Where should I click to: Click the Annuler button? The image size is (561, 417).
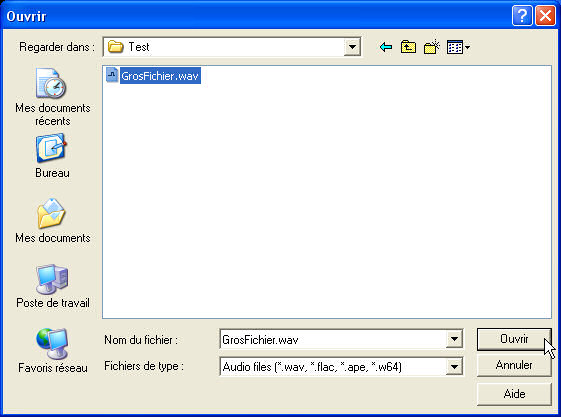click(x=514, y=366)
